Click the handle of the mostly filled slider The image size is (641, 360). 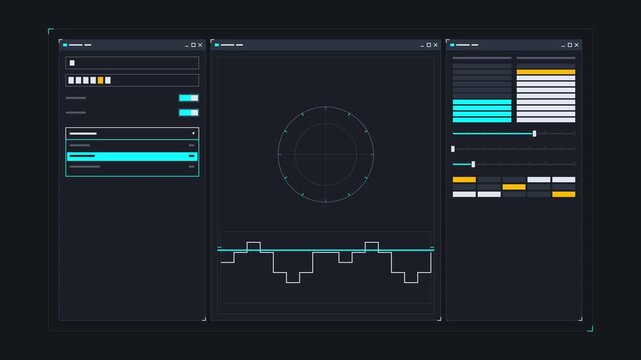point(534,134)
